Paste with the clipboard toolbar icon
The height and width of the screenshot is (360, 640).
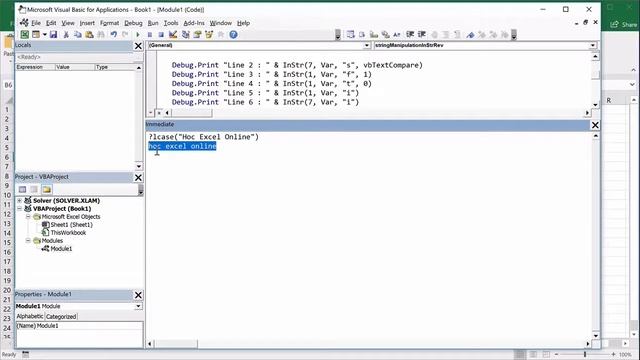click(89, 35)
